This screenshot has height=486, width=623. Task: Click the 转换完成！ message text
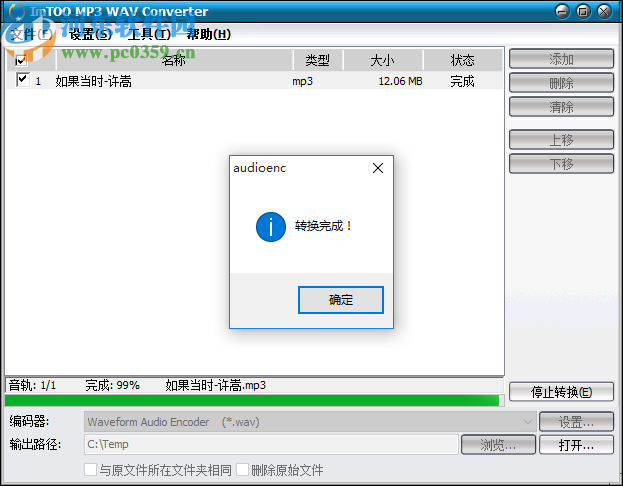[x=323, y=226]
